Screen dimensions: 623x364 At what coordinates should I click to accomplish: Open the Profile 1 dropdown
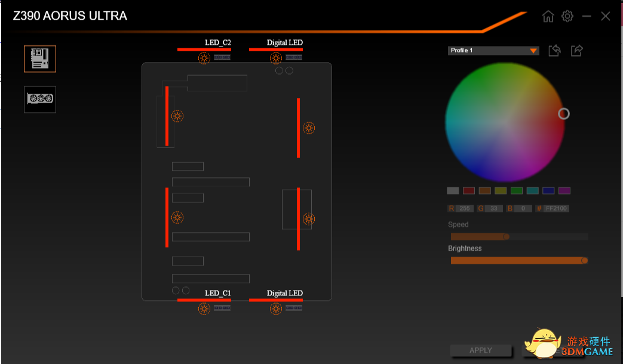pyautogui.click(x=493, y=50)
